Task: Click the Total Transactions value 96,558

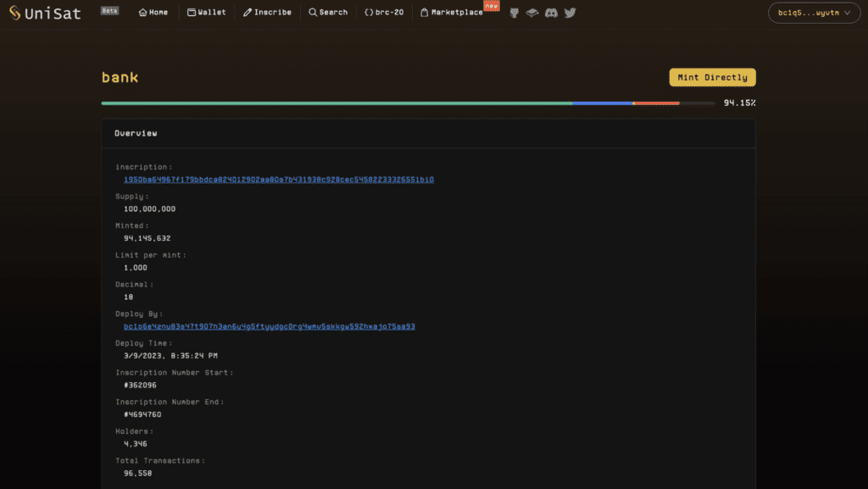Action: pos(138,473)
